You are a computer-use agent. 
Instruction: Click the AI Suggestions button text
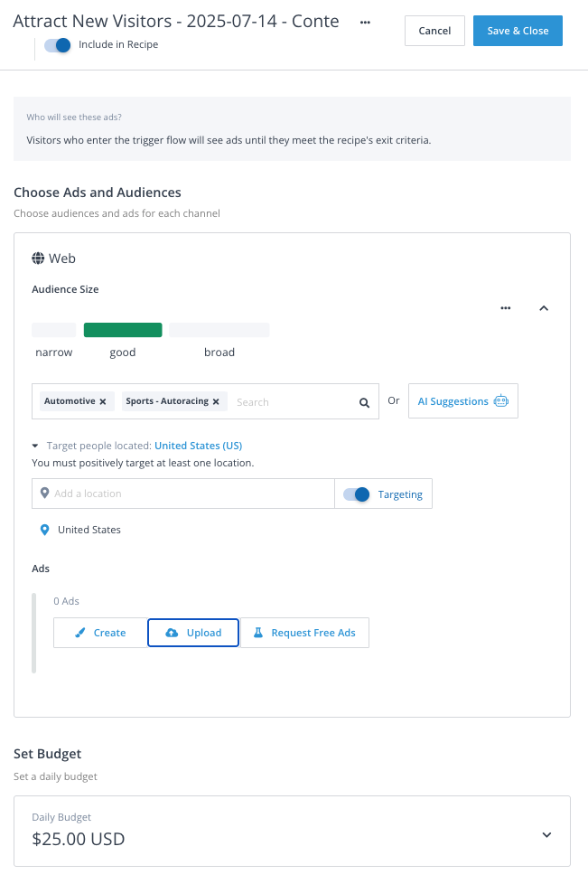[x=453, y=401]
